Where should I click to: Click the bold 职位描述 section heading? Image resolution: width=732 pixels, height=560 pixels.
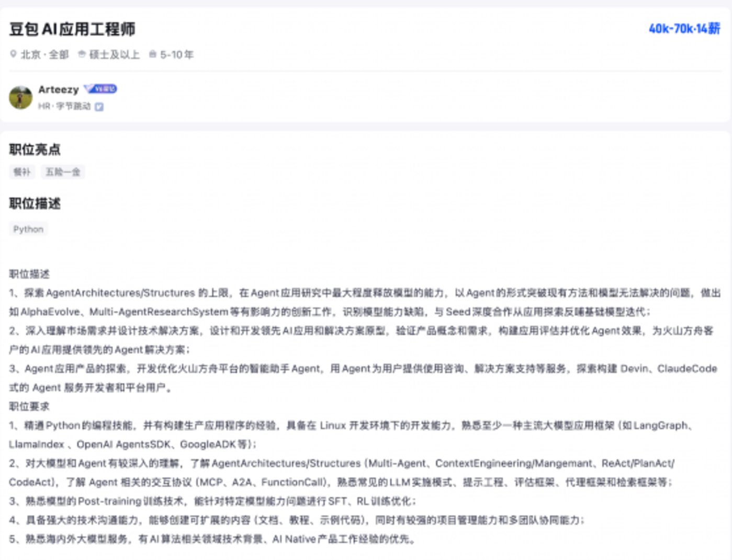(35, 203)
